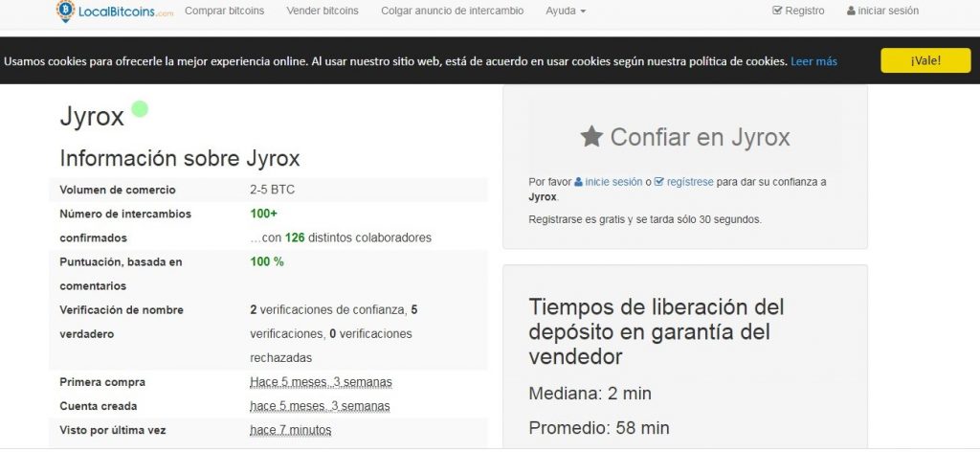This screenshot has width=980, height=452.
Task: Open the LocalBitcoins logo home link
Action: pyautogui.click(x=115, y=11)
